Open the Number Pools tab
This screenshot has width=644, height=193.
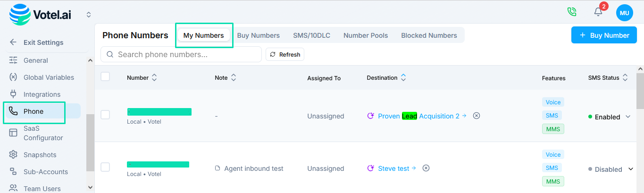tap(366, 35)
